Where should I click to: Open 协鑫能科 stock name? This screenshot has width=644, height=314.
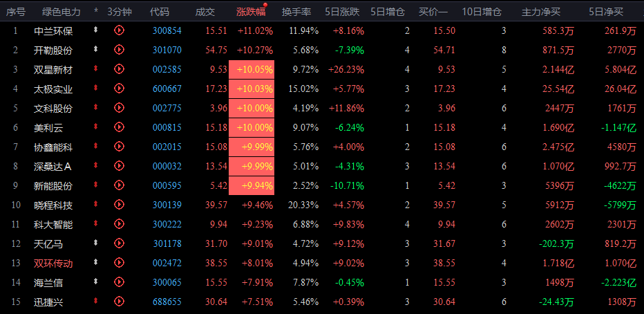pyautogui.click(x=53, y=147)
